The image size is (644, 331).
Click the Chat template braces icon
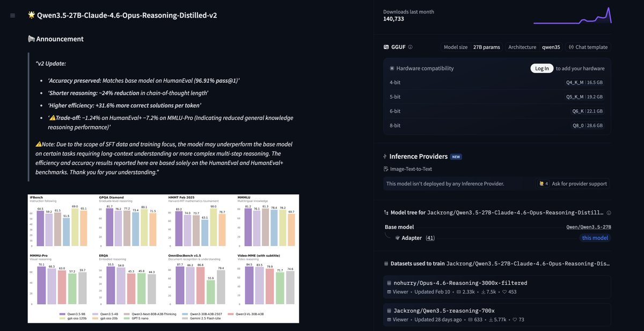571,47
